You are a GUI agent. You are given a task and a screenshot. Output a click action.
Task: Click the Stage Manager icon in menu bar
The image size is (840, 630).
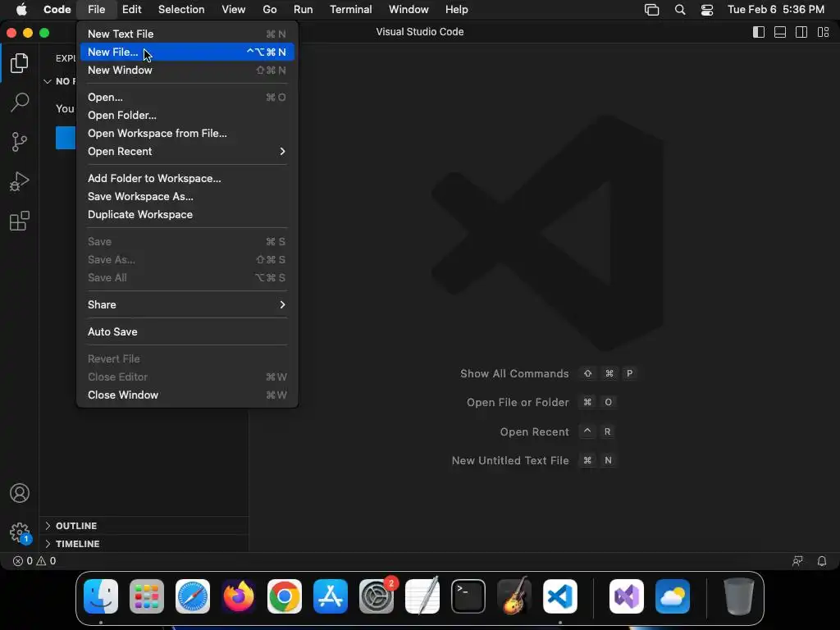coord(651,10)
